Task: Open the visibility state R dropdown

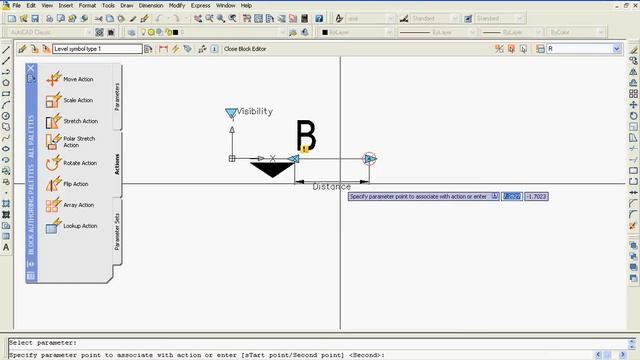Action: pyautogui.click(x=617, y=49)
